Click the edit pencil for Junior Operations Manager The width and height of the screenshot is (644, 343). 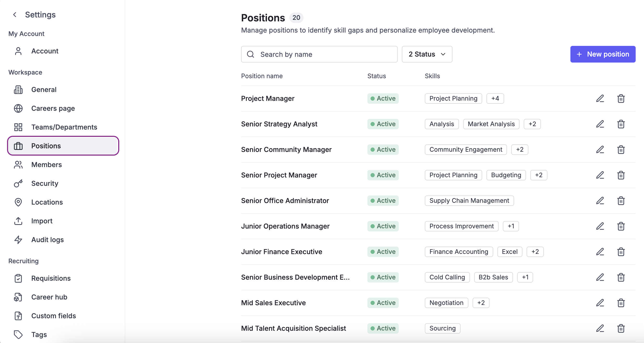[x=600, y=226]
